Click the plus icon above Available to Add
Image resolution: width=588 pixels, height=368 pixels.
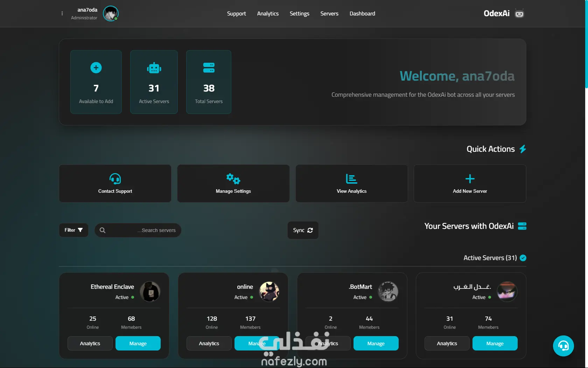[x=96, y=68]
